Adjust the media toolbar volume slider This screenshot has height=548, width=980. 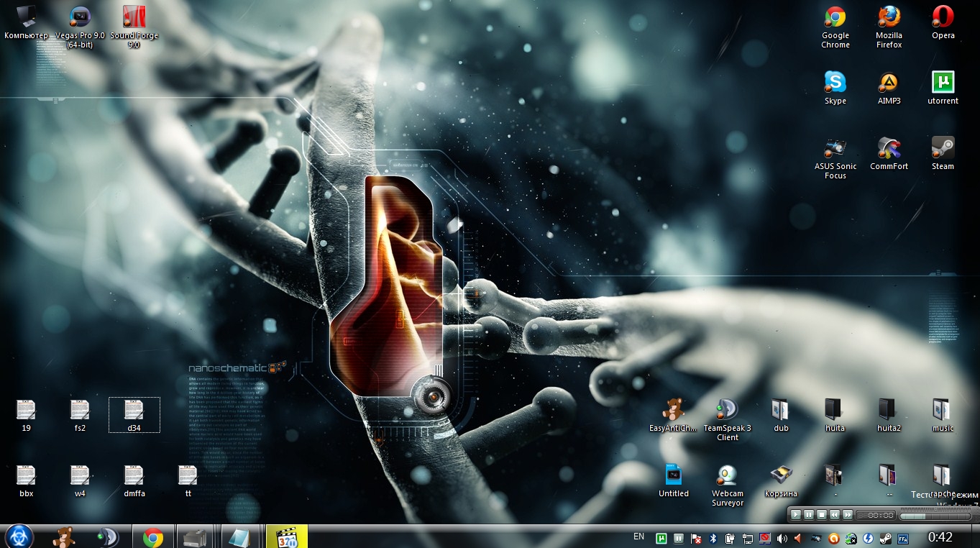coord(935,515)
